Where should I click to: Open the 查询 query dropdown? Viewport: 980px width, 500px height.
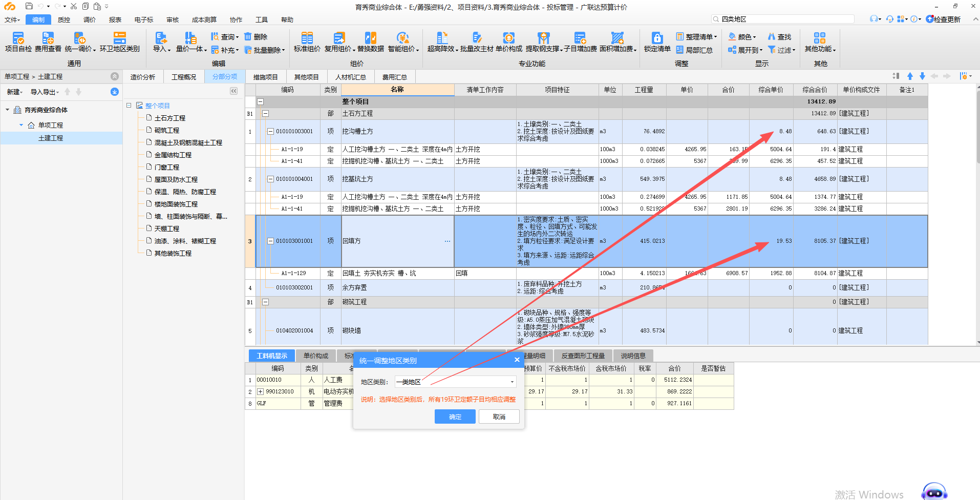(x=225, y=37)
